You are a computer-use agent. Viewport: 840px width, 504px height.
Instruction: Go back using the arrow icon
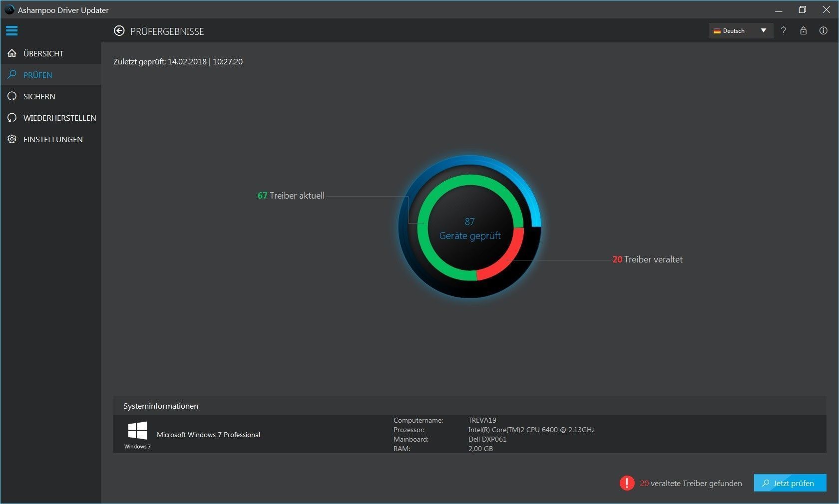(119, 31)
